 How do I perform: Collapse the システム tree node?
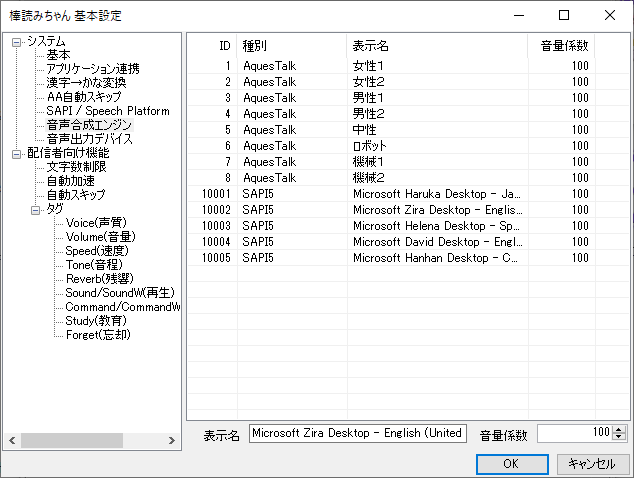[16, 42]
